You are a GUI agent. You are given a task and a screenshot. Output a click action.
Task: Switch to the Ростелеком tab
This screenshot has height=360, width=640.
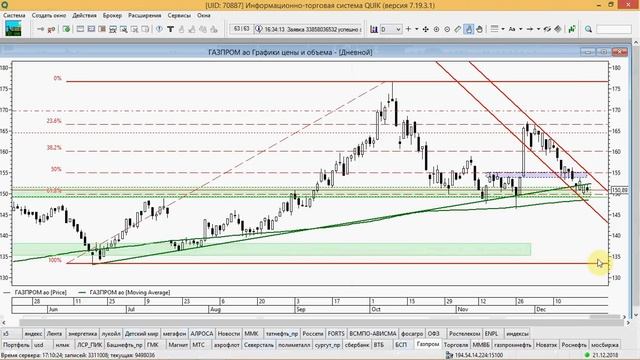pyautogui.click(x=464, y=333)
